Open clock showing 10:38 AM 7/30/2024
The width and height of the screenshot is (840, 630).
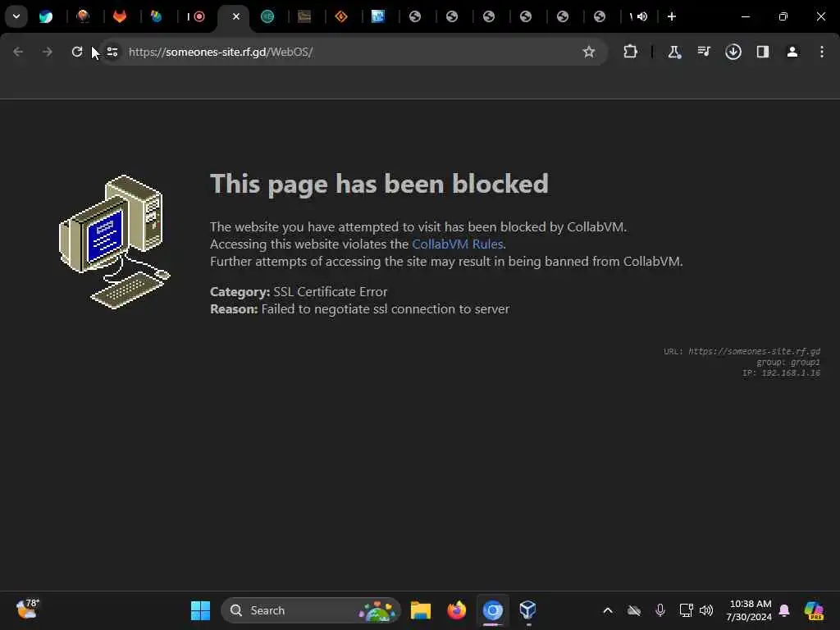750,610
